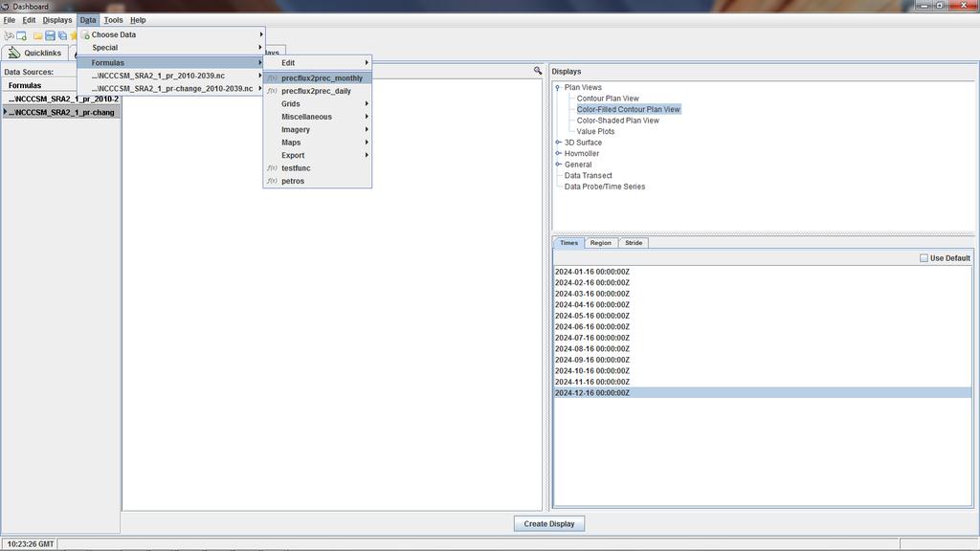
Task: Expand the General tree node
Action: click(x=558, y=165)
